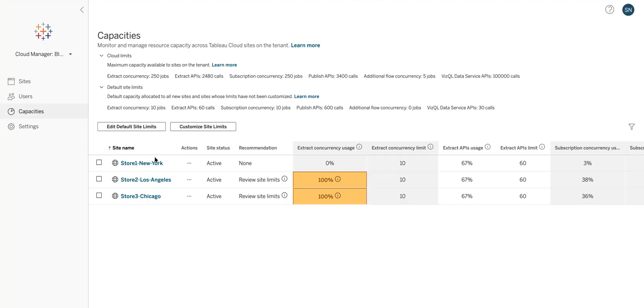Click info icon beside Extract concurrency usage

pyautogui.click(x=359, y=147)
